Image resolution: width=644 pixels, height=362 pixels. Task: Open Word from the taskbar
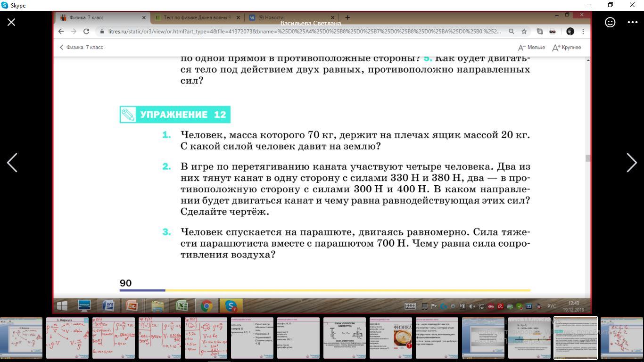108,306
